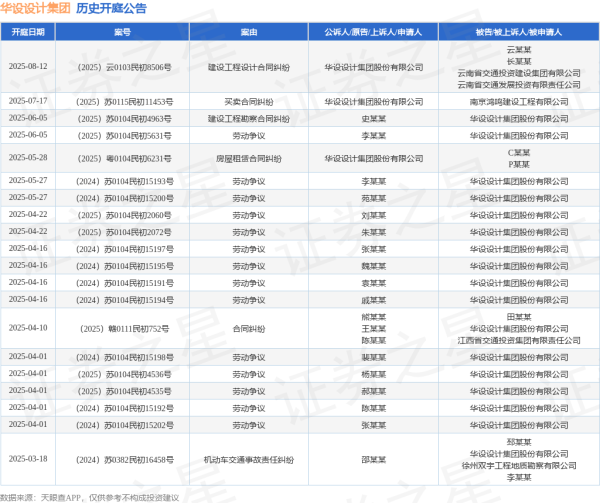Click the cause 机动车交通事故责任纠纷
The height and width of the screenshot is (503, 600).
click(249, 459)
